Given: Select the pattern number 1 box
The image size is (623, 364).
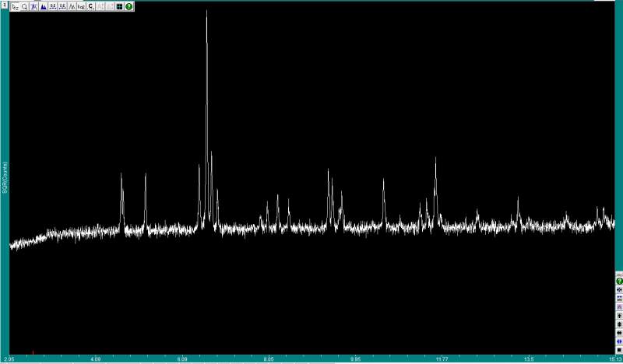Looking at the screenshot, I should pyautogui.click(x=5, y=5).
